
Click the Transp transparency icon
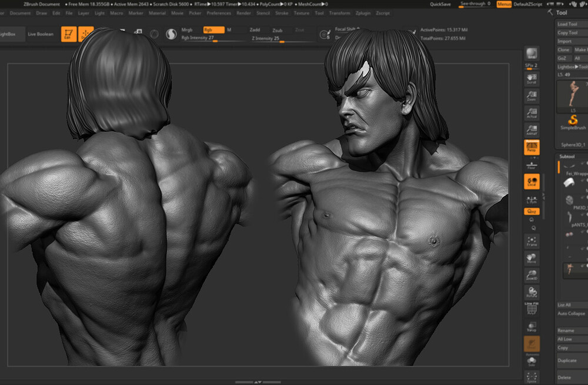[x=532, y=326]
